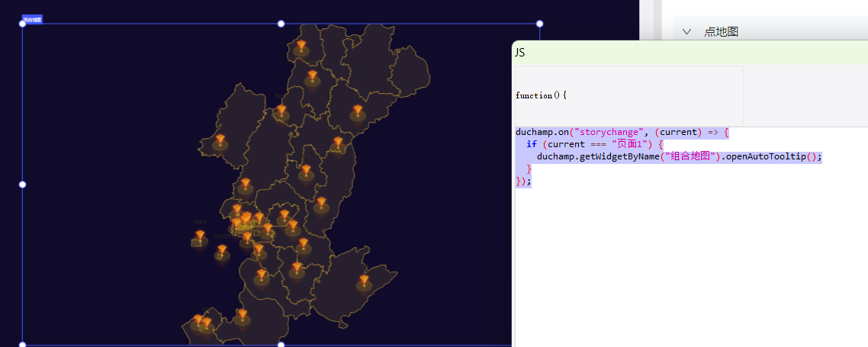Click the bottom-middle selection handle
868x347 pixels.
click(x=281, y=345)
